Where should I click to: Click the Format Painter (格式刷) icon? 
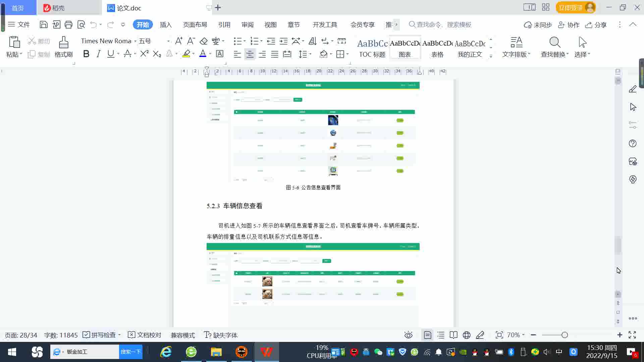[63, 43]
